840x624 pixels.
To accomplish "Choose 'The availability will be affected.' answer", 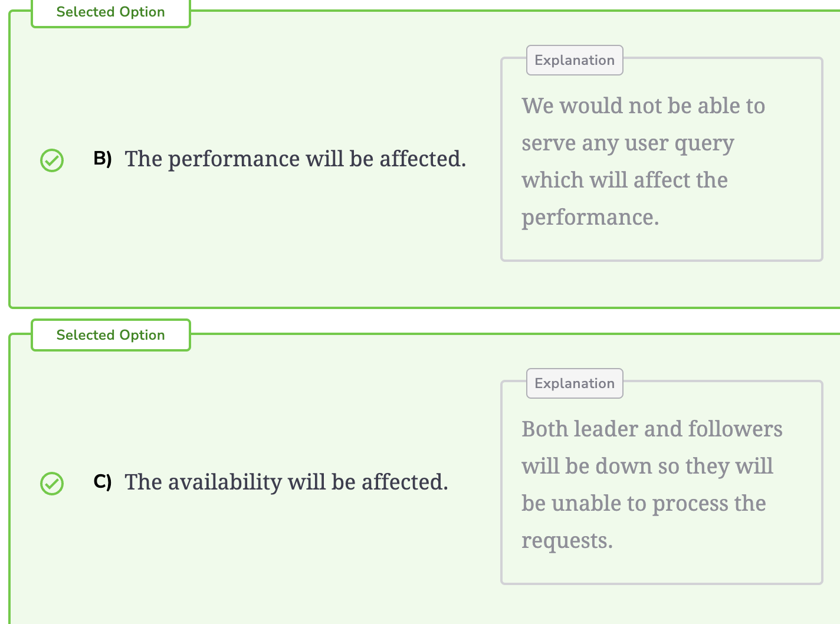I will (x=287, y=482).
